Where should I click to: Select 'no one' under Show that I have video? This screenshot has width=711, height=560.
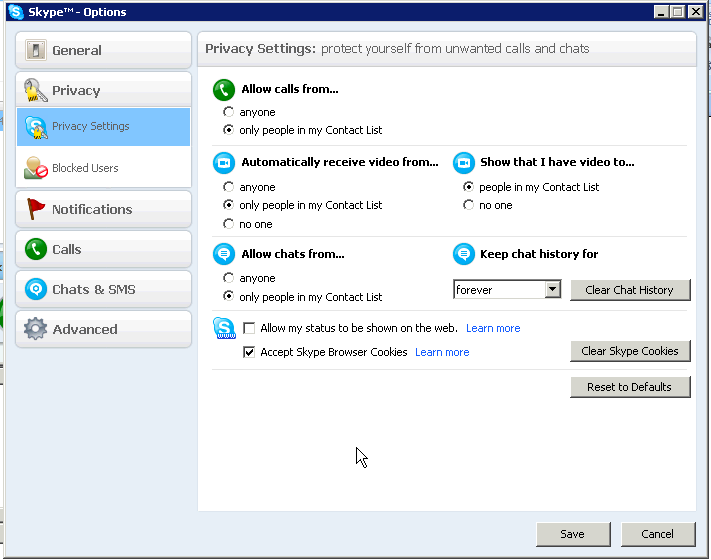pyautogui.click(x=469, y=205)
